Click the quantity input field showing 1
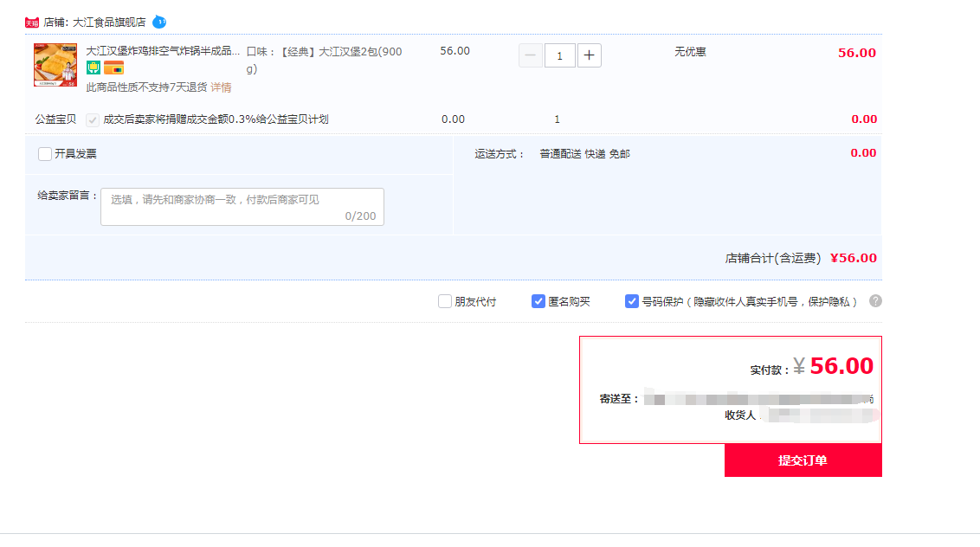Image resolution: width=980 pixels, height=547 pixels. (x=559, y=55)
